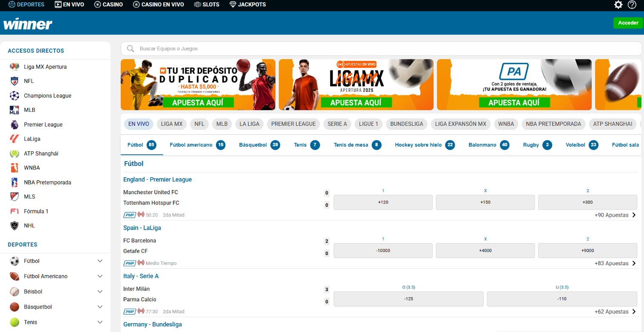Open the SLOTS top menu
The width and height of the screenshot is (644, 332).
point(207,5)
